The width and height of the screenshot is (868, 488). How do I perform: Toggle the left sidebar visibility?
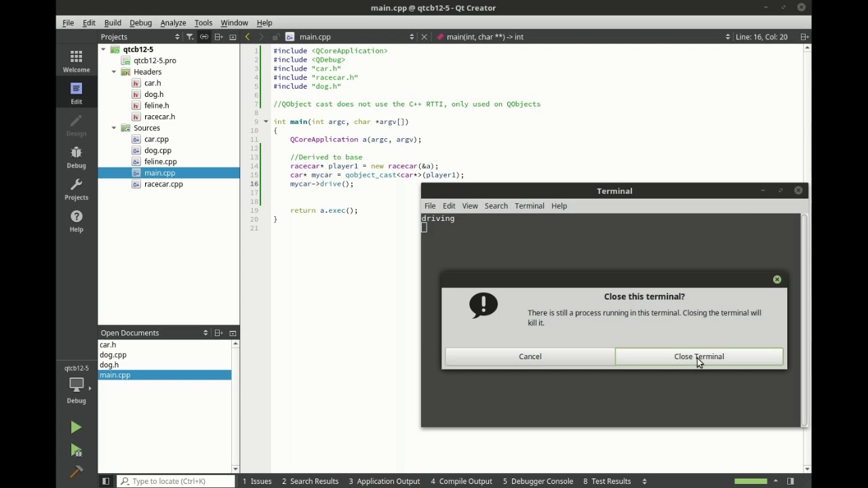pos(106,481)
